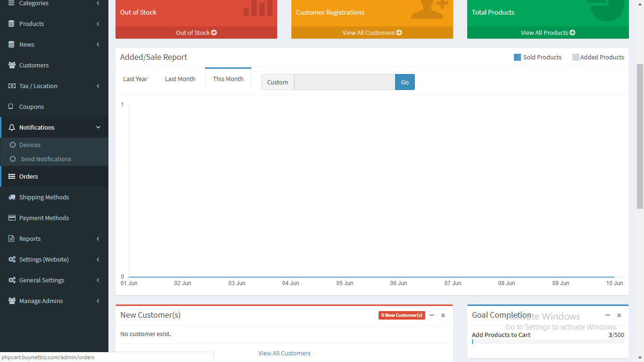Click the Custom date range field
This screenshot has height=362, width=644.
point(344,82)
